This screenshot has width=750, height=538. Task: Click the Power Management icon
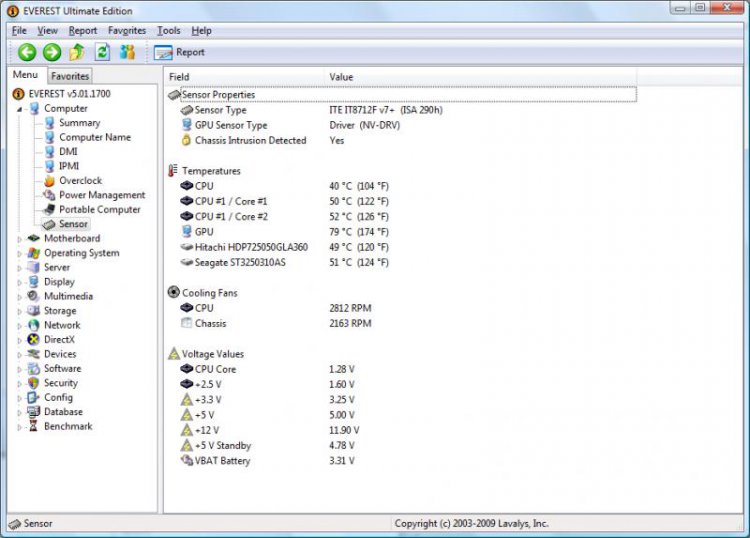tap(49, 195)
